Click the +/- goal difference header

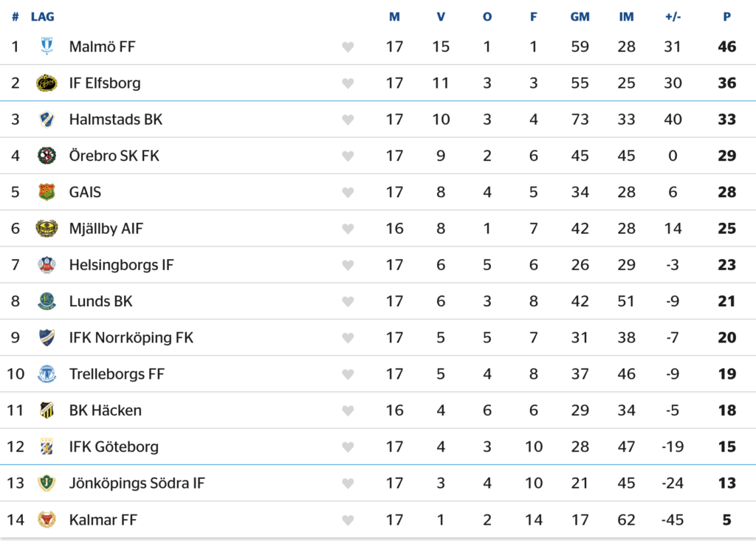[x=673, y=16]
